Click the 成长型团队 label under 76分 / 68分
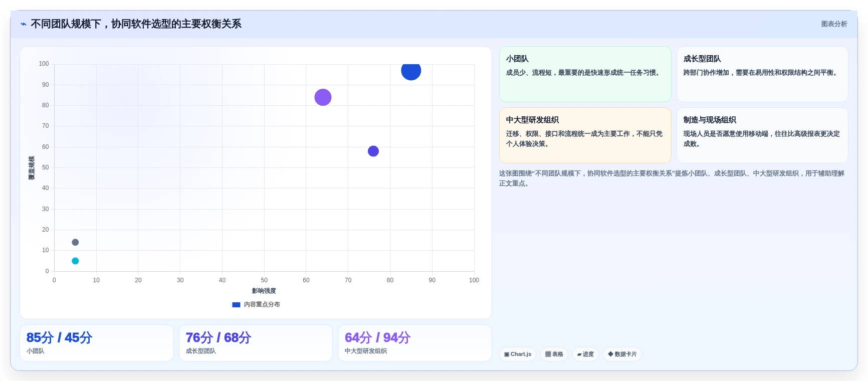The image size is (868, 381). [201, 351]
